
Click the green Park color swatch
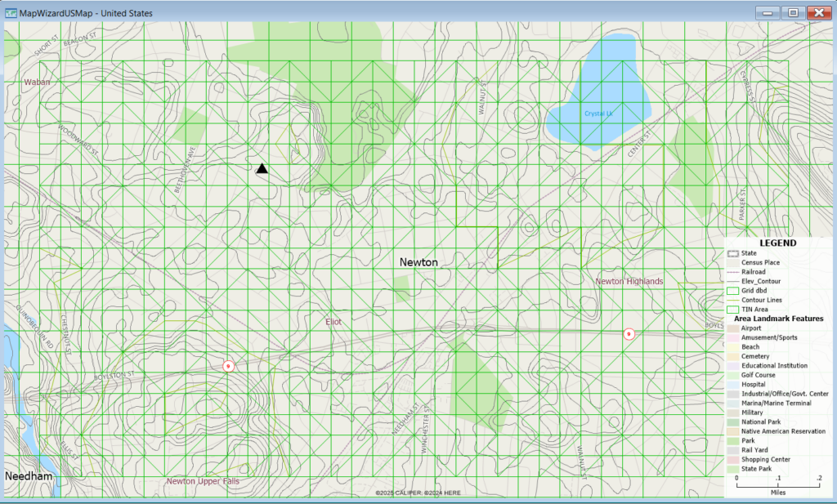coord(733,440)
